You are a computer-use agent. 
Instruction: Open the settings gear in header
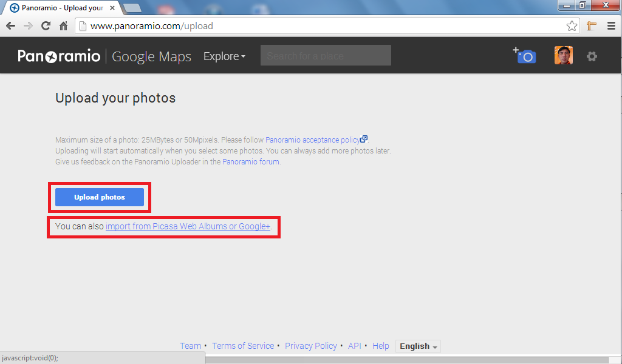pos(592,56)
